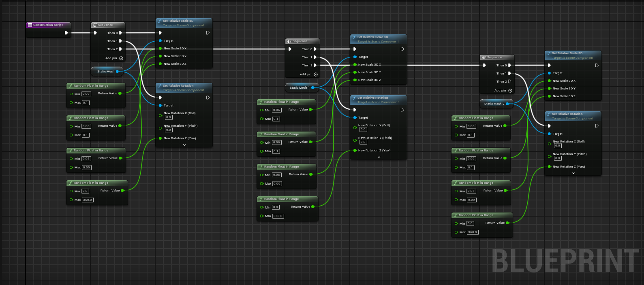Select the Construction Script node title
The height and width of the screenshot is (285, 644).
tap(48, 25)
